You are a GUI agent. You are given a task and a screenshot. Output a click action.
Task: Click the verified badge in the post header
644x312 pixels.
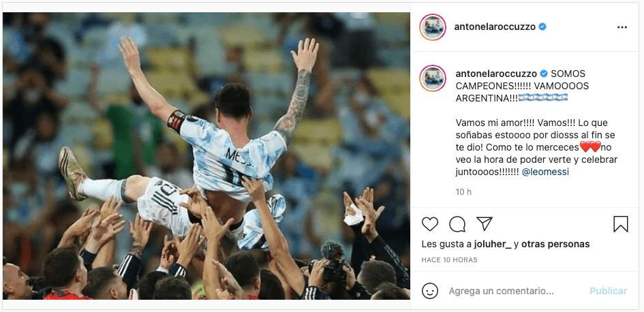tap(542, 27)
